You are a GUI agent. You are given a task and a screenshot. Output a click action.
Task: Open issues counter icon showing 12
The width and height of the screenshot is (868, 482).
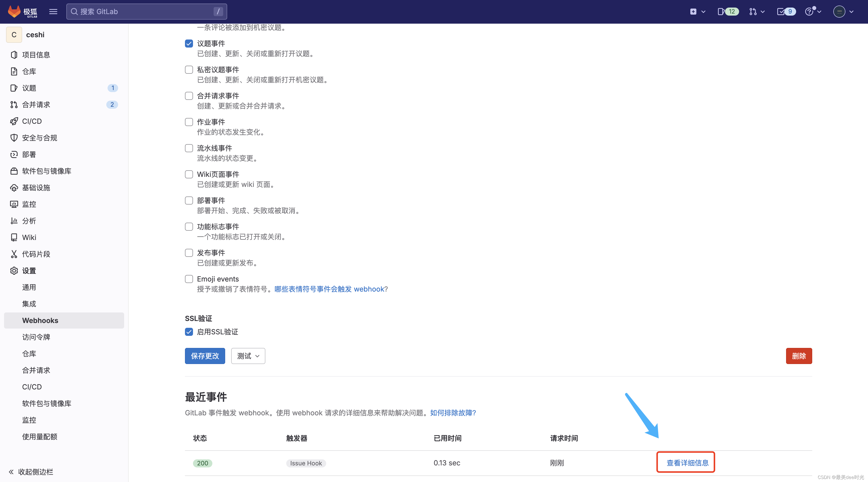[728, 12]
